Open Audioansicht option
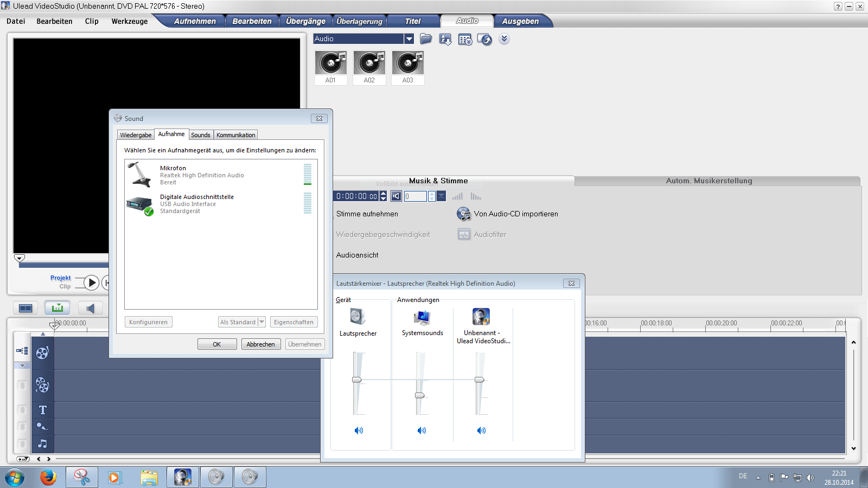This screenshot has width=868, height=488. 358,255
